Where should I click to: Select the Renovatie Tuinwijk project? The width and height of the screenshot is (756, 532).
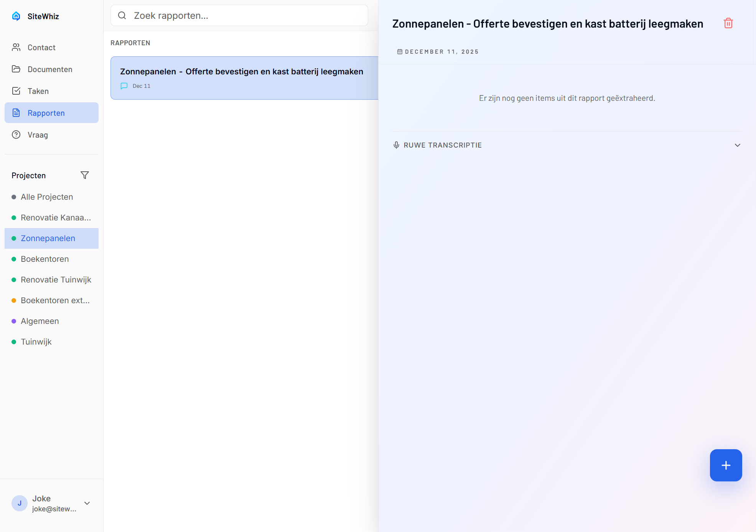pyautogui.click(x=56, y=279)
